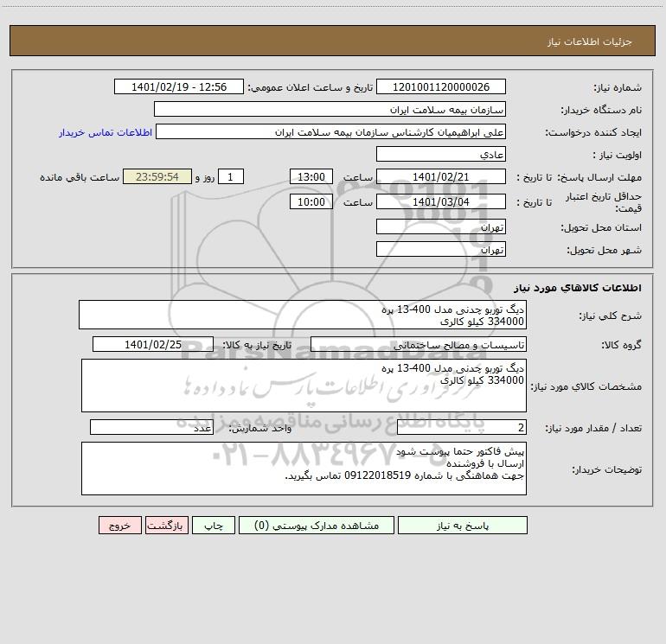Click the label شماره نیاز:
The height and width of the screenshot is (644, 666).
click(x=618, y=88)
